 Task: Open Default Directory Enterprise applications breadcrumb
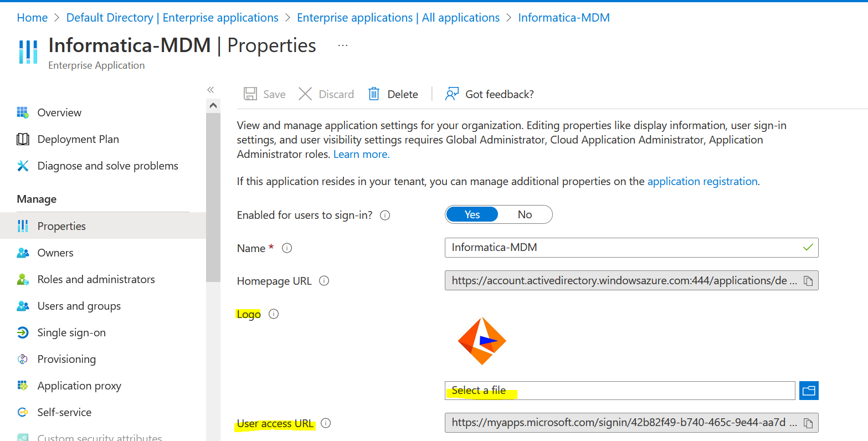click(x=172, y=18)
